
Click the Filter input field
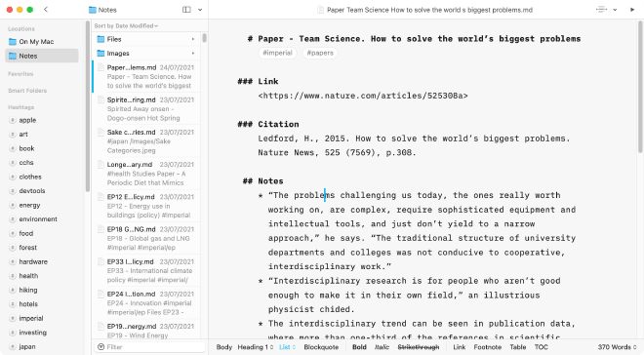click(x=150, y=347)
